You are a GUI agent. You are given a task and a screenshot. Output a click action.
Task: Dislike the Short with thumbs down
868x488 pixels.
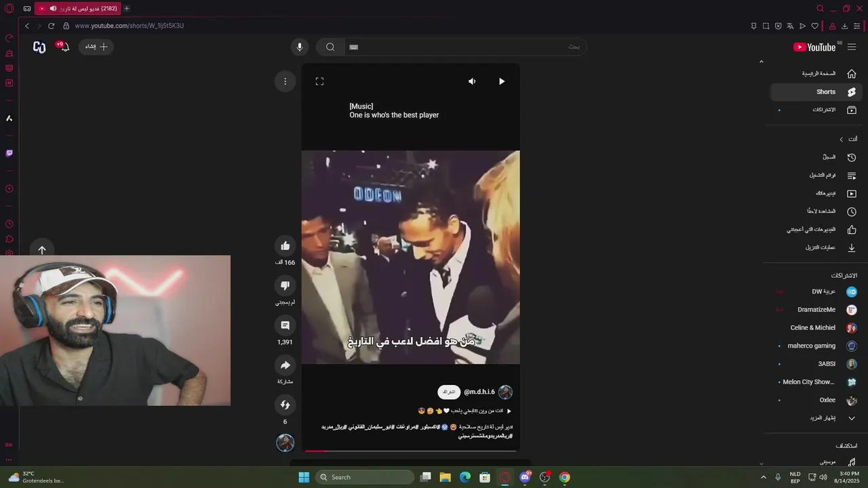pyautogui.click(x=285, y=285)
